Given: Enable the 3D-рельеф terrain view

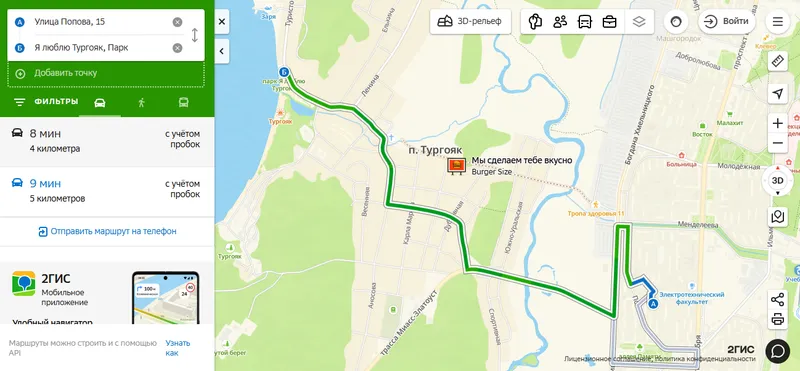Looking at the screenshot, I should [x=470, y=22].
